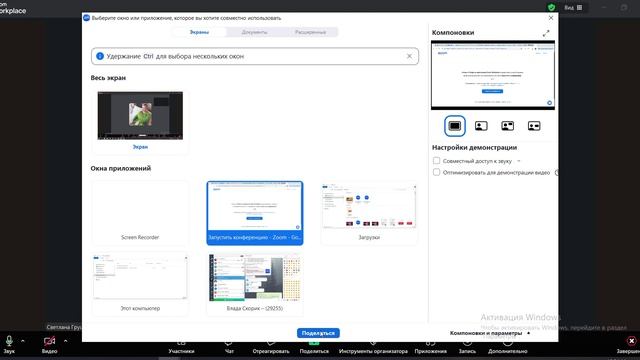Close the share selection dialog
Viewport: 640px width, 360px height.
click(551, 18)
